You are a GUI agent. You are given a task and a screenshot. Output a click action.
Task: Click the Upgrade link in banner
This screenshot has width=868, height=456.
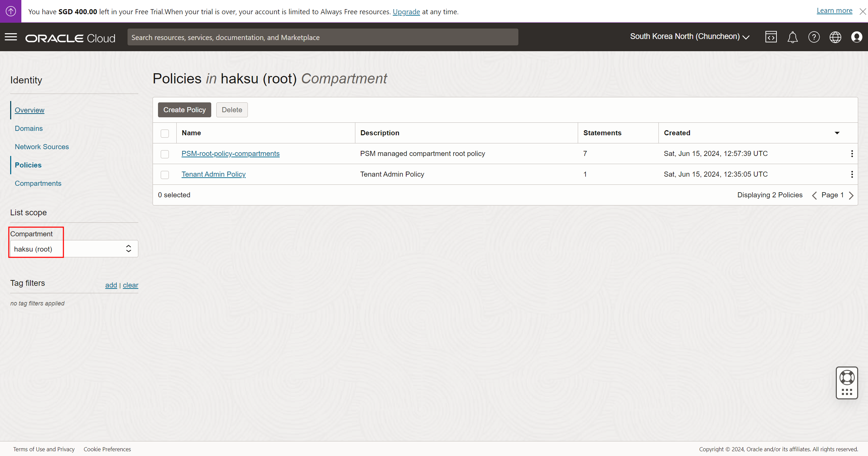point(406,12)
